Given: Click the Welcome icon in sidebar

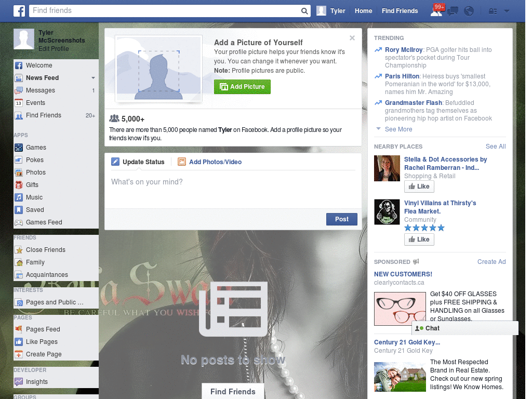Looking at the screenshot, I should [19, 65].
